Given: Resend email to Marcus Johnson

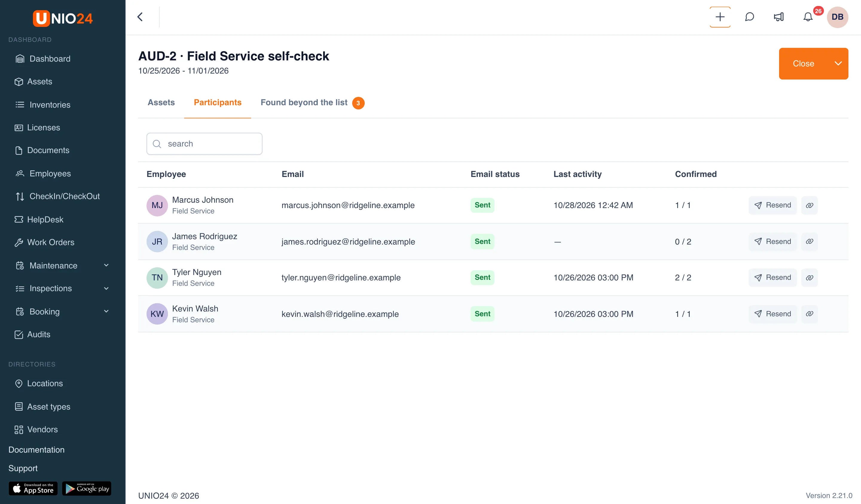Looking at the screenshot, I should [772, 205].
